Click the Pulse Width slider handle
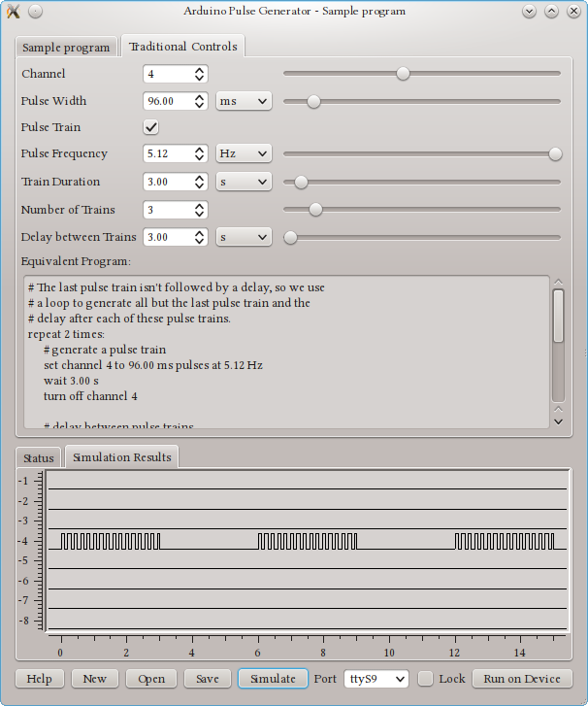 [x=313, y=101]
